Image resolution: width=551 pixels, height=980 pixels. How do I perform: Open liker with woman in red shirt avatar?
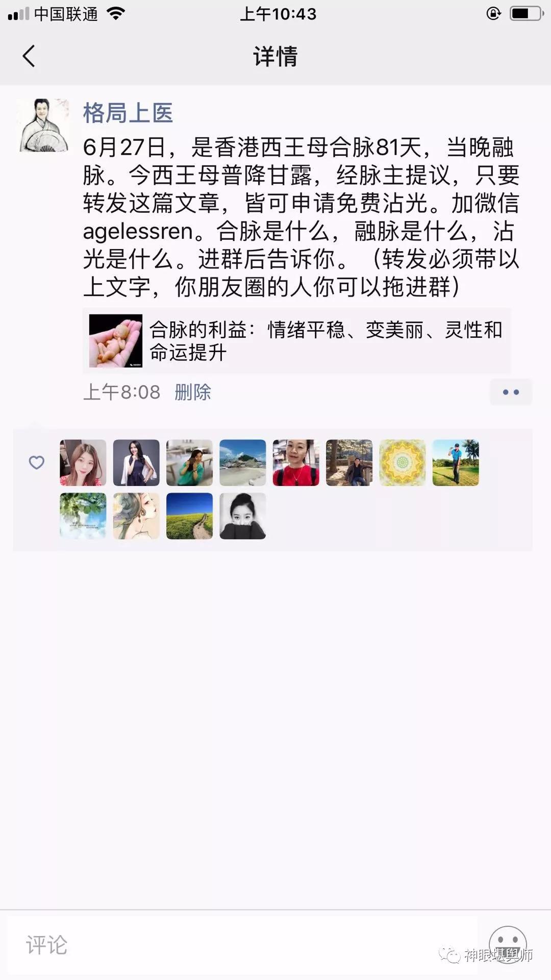coord(296,462)
